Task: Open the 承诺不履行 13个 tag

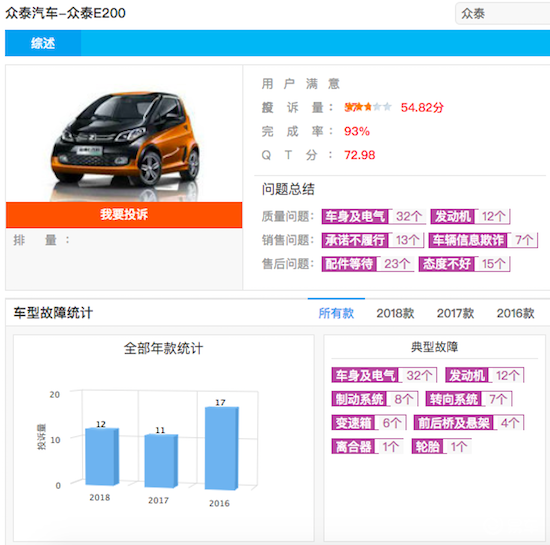Action: 373,240
